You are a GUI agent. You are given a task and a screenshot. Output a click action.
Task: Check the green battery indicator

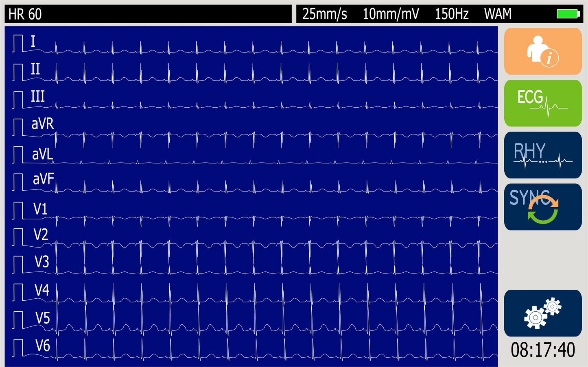point(567,14)
